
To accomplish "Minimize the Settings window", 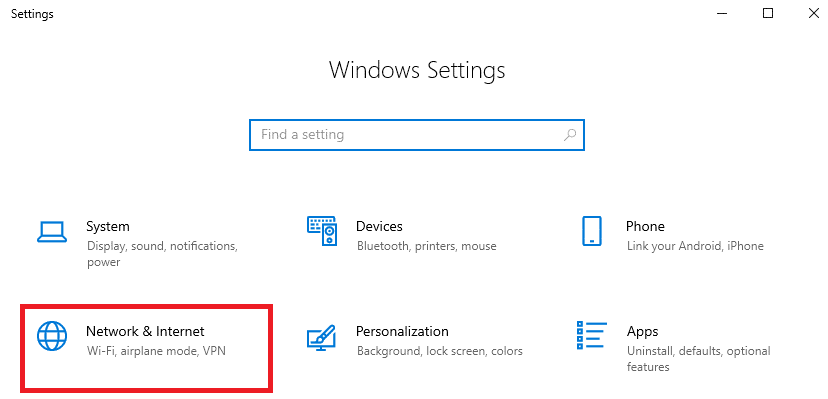I will coord(722,13).
